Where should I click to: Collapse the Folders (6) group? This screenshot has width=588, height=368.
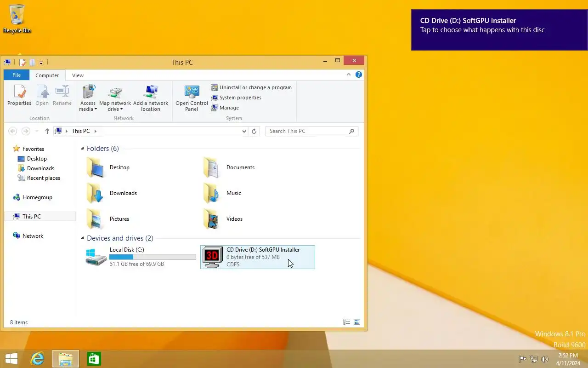[x=83, y=149]
